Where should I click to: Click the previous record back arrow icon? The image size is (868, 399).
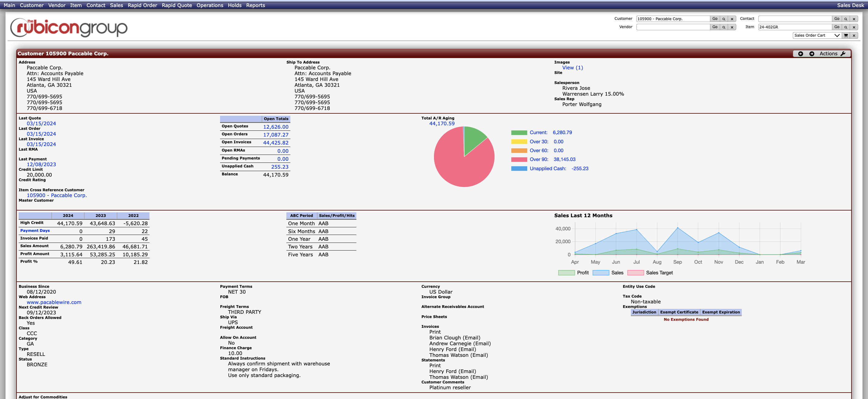point(801,53)
